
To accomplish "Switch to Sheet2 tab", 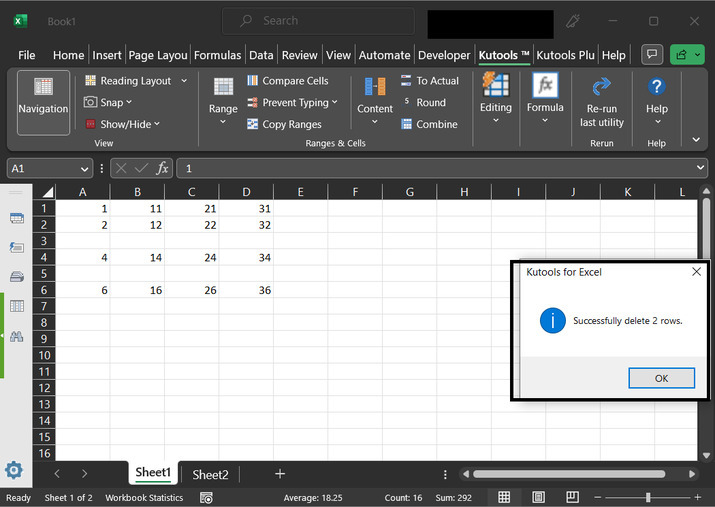I will pos(210,474).
